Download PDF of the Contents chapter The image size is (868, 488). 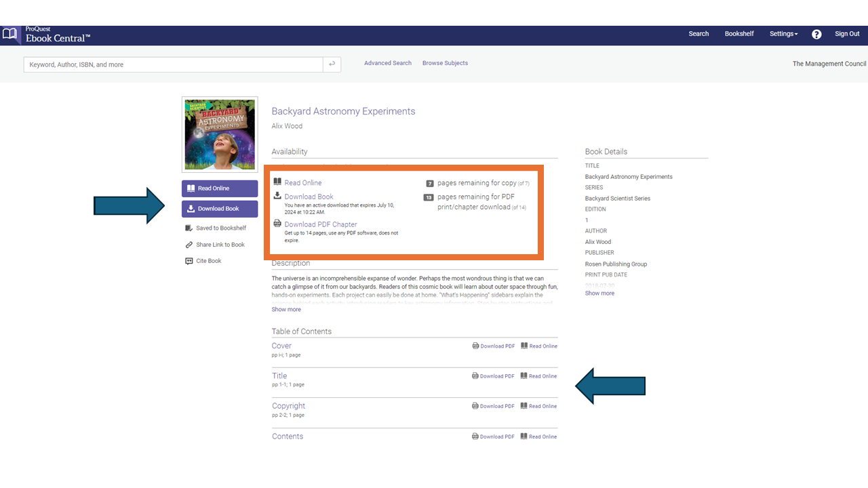pyautogui.click(x=497, y=437)
